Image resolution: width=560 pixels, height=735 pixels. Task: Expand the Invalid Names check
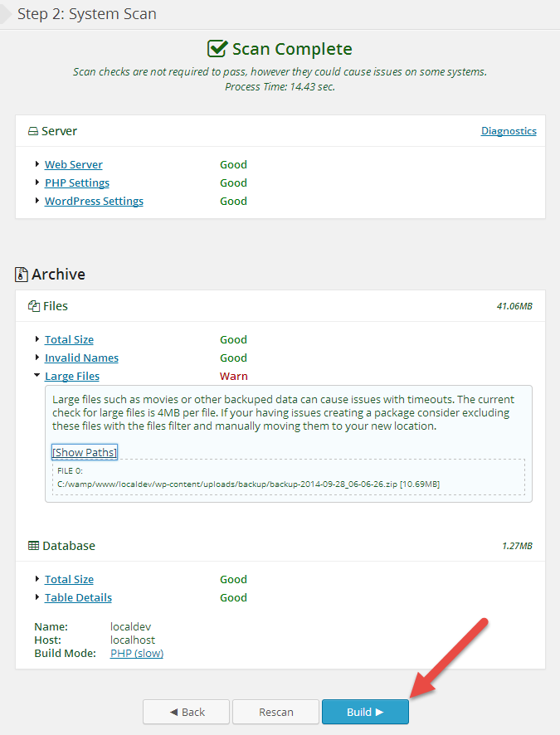(37, 358)
